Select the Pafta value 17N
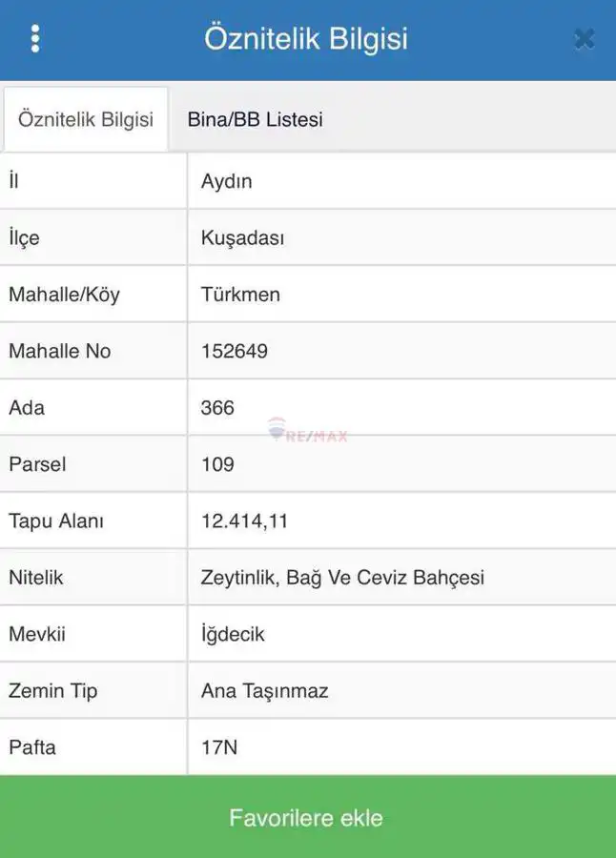The height and width of the screenshot is (858, 616). pyautogui.click(x=219, y=747)
